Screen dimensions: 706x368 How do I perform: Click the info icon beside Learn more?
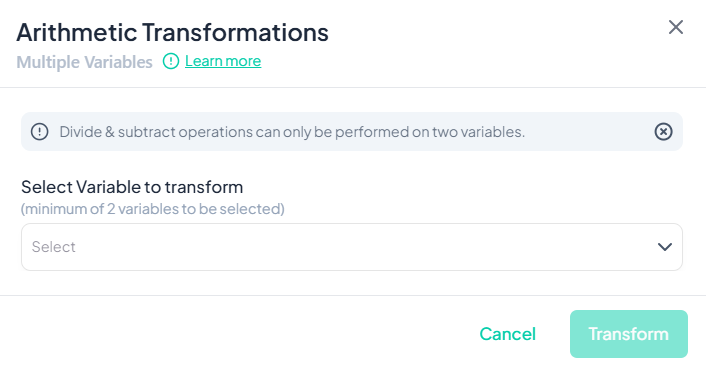(x=171, y=61)
